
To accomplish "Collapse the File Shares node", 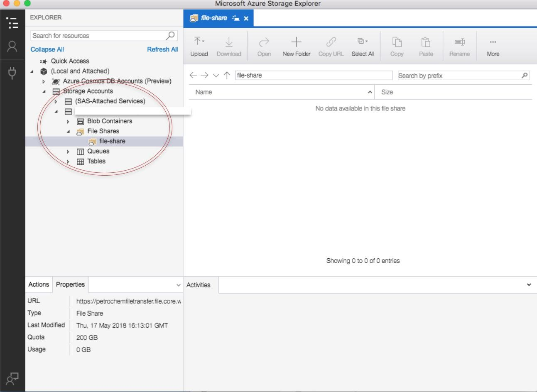I will [68, 131].
